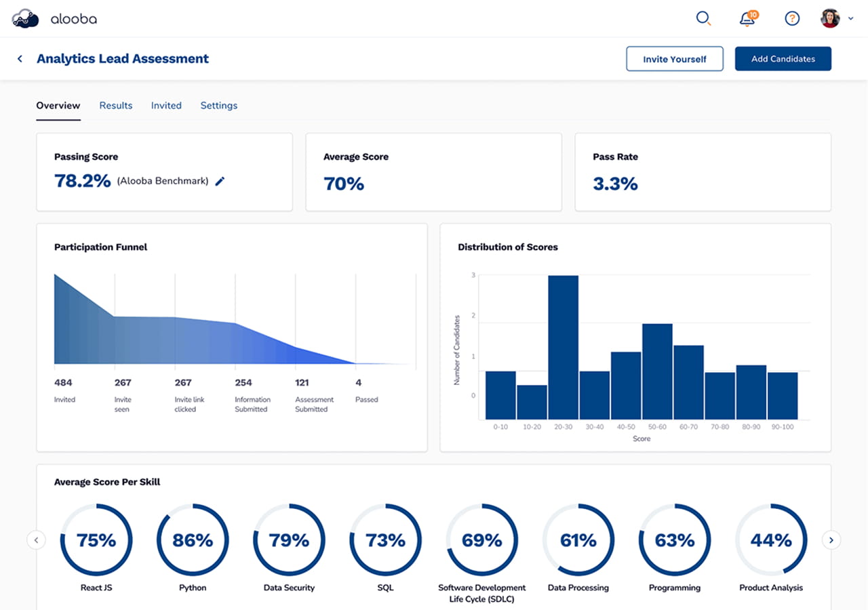Screen dimensions: 868x610
Task: Show next skills with right carousel arrow
Action: (x=831, y=540)
